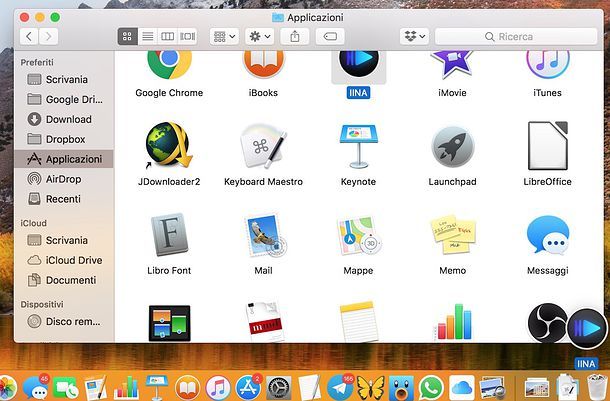Select the LibreOffice app icon

click(x=547, y=145)
